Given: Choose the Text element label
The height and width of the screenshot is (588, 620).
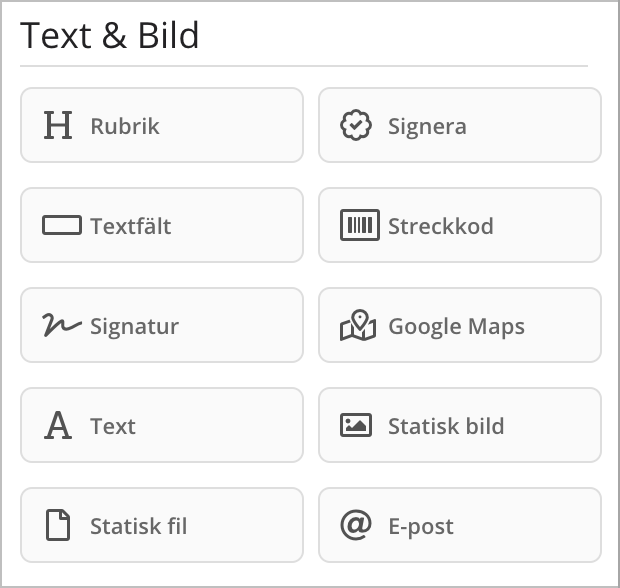Looking at the screenshot, I should [113, 426].
